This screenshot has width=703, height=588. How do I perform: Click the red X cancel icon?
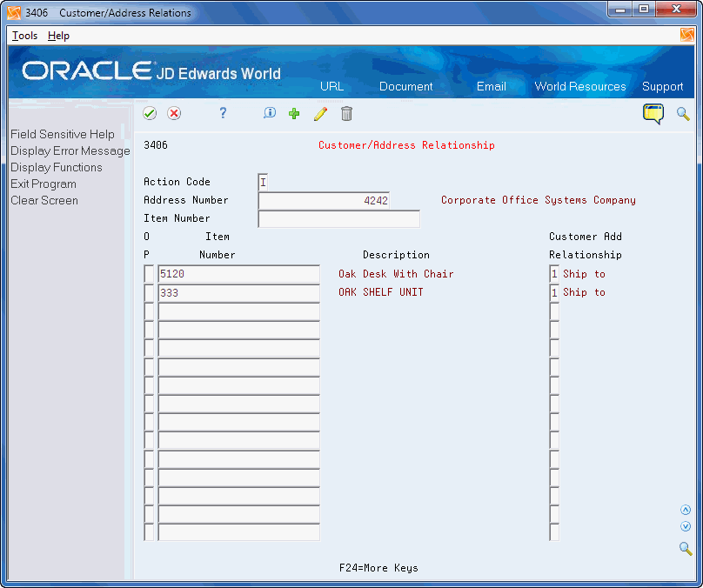[174, 113]
